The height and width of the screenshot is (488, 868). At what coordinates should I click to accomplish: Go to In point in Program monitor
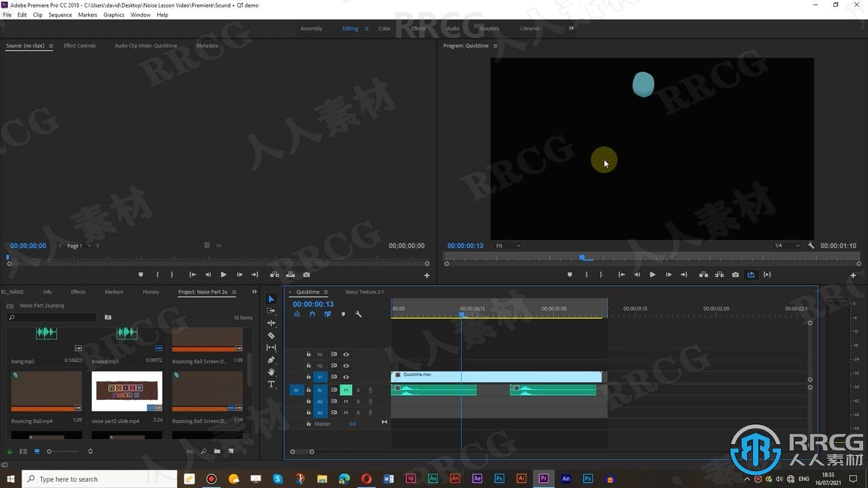pos(621,274)
